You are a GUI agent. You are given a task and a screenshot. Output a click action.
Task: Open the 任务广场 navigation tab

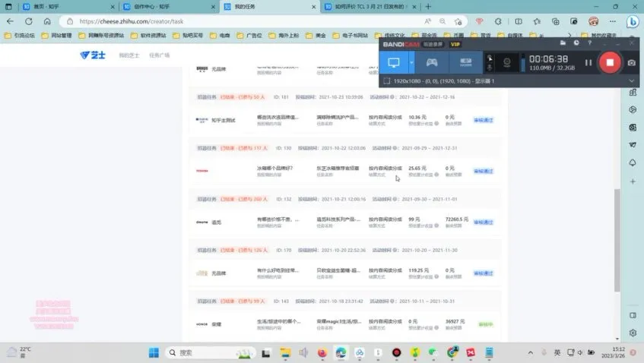(159, 55)
